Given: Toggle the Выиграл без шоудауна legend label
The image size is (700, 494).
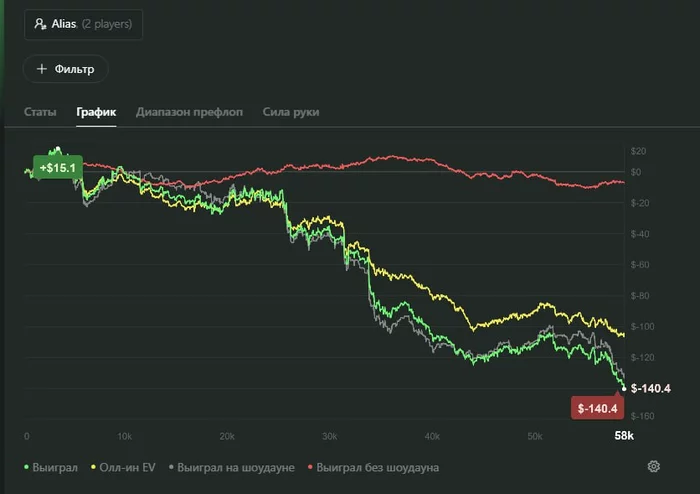Looking at the screenshot, I should 378,467.
